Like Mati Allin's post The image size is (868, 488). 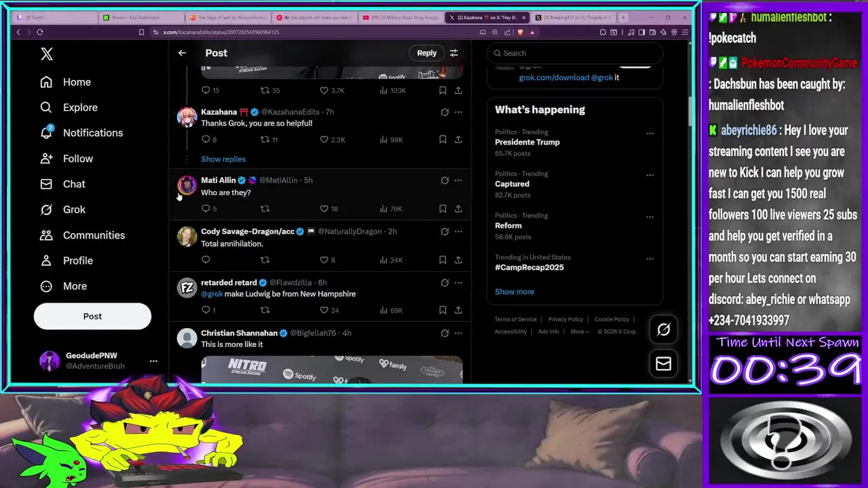(324, 209)
